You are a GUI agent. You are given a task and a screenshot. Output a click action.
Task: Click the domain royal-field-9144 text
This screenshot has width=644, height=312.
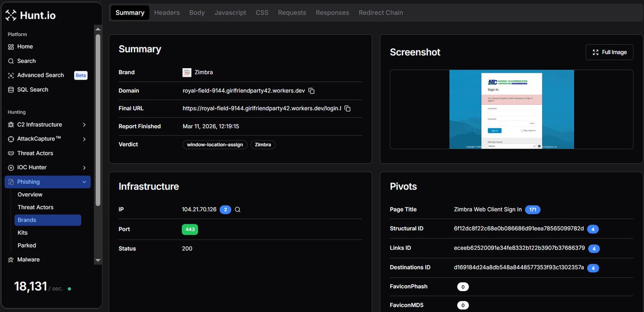pos(244,91)
